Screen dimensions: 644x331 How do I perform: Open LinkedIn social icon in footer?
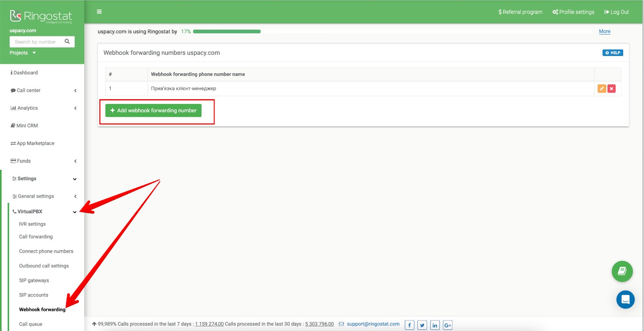tap(435, 325)
